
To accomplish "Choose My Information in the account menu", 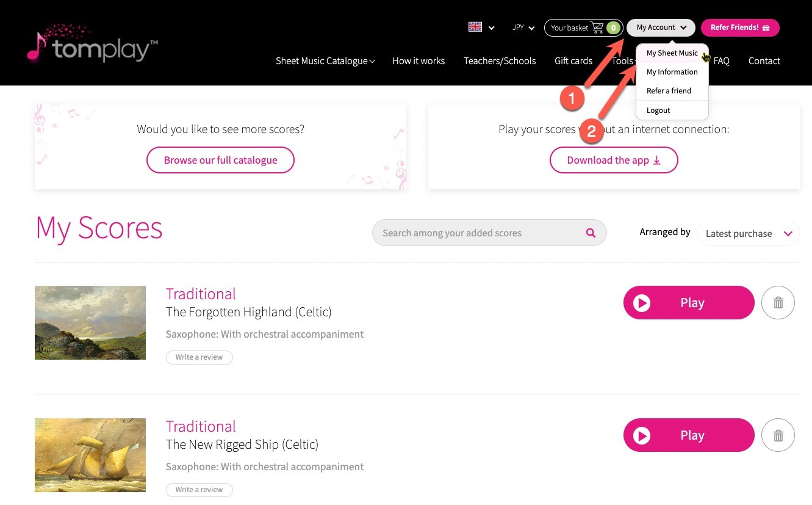I will coord(672,72).
